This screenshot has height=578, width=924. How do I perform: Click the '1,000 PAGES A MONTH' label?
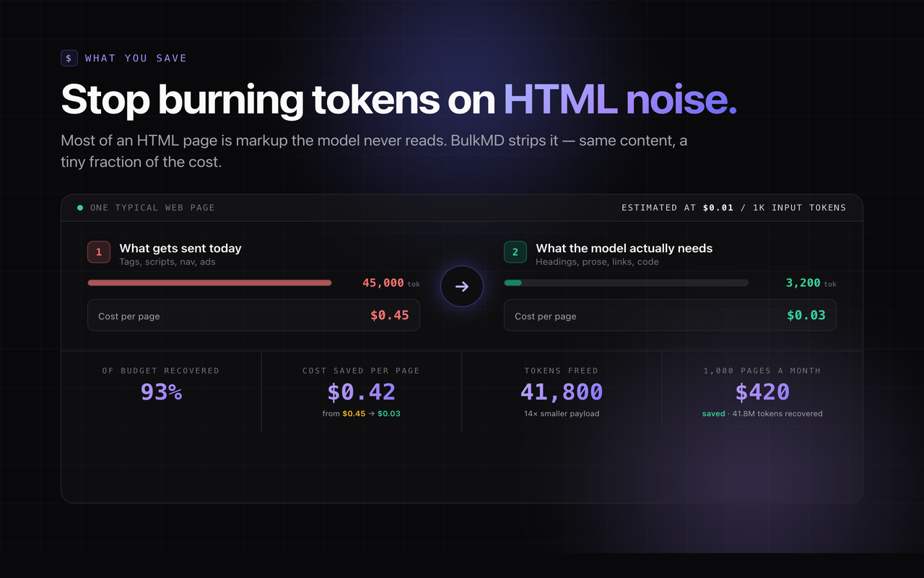pyautogui.click(x=762, y=371)
